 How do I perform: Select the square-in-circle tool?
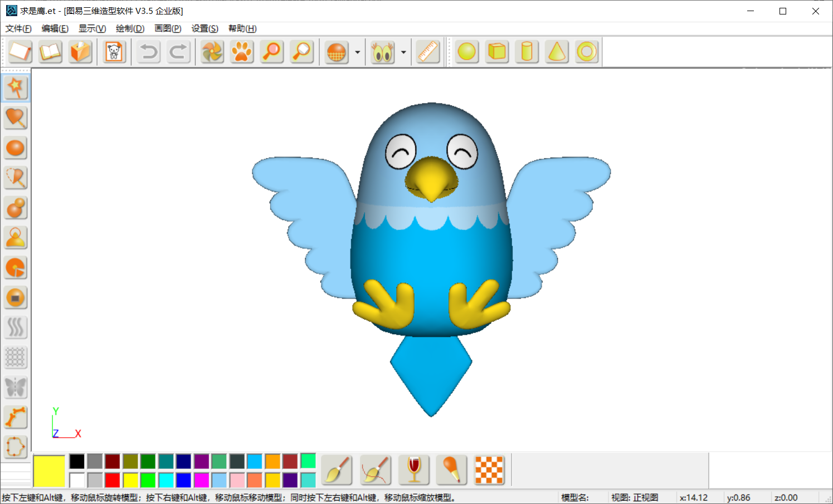(16, 298)
